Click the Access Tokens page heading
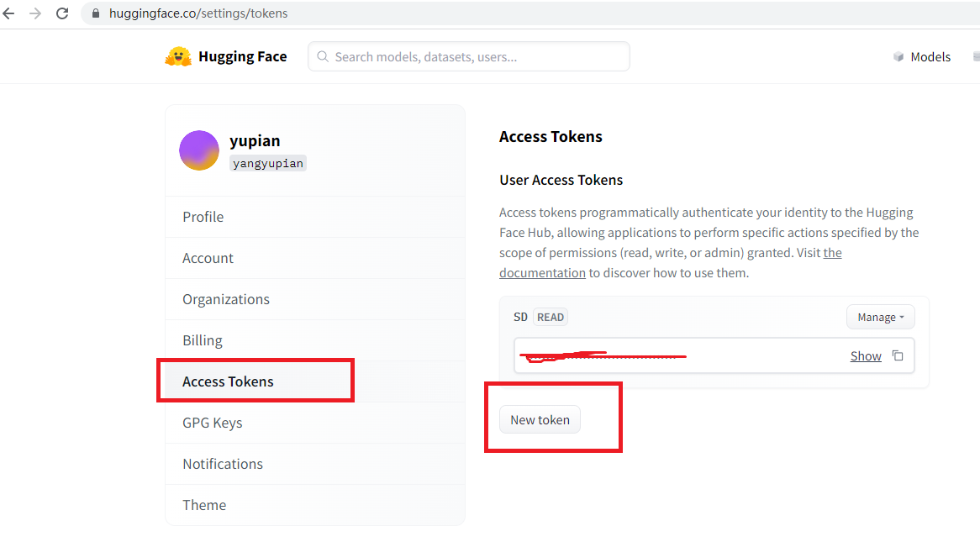This screenshot has width=980, height=547. [551, 136]
